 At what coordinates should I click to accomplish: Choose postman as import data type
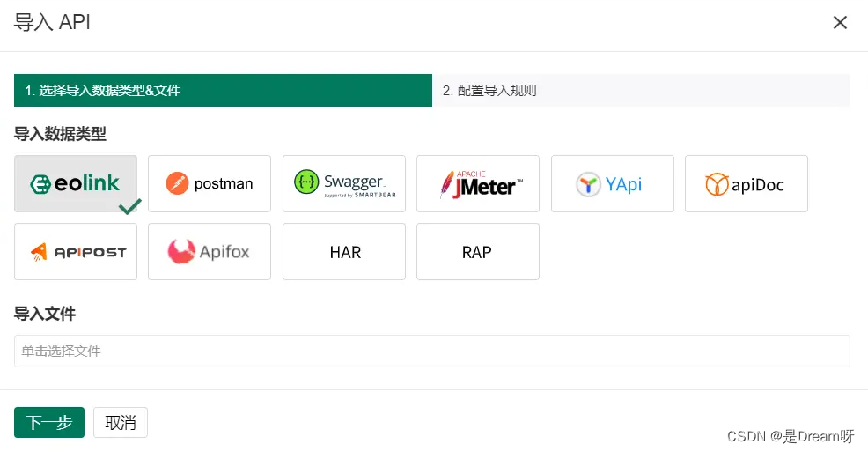pos(210,183)
